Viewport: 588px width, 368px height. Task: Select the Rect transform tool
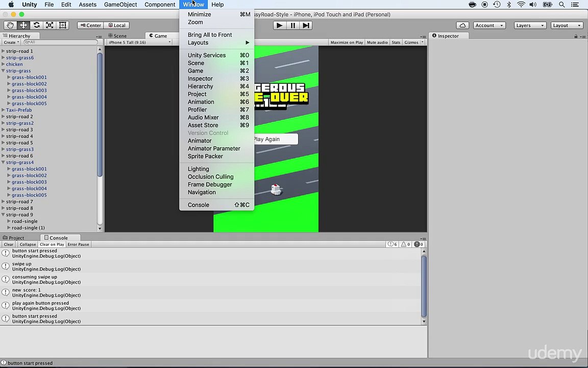pyautogui.click(x=63, y=25)
